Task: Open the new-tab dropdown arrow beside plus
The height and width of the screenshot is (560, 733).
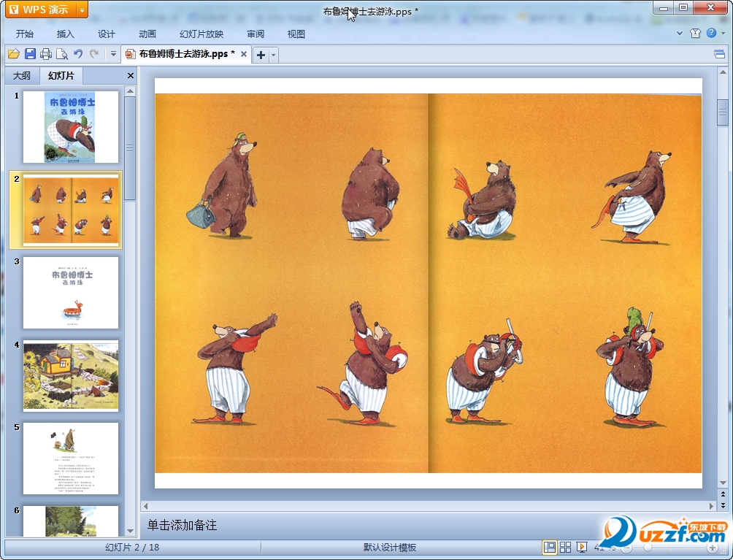Action: (x=274, y=55)
